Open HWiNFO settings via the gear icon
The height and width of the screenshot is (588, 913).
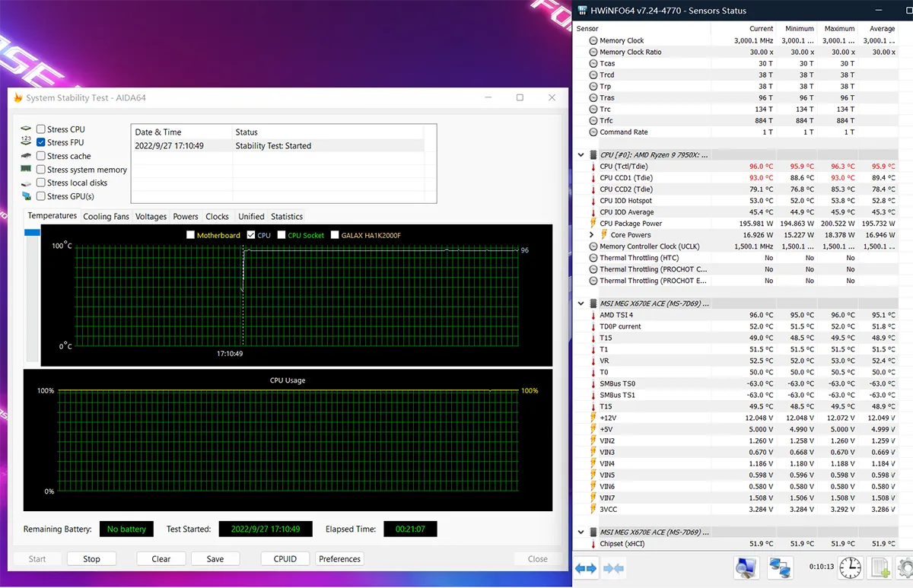pyautogui.click(x=905, y=567)
